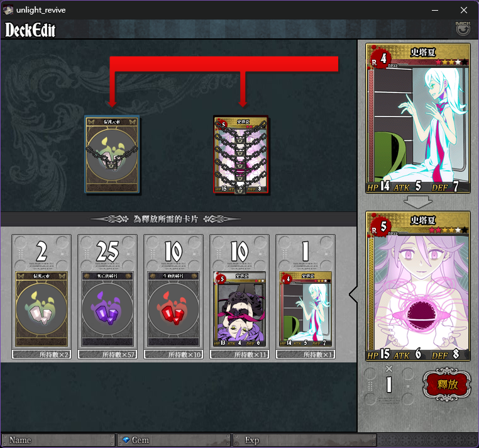Click the level 4 史塔夏 material card

click(x=306, y=296)
